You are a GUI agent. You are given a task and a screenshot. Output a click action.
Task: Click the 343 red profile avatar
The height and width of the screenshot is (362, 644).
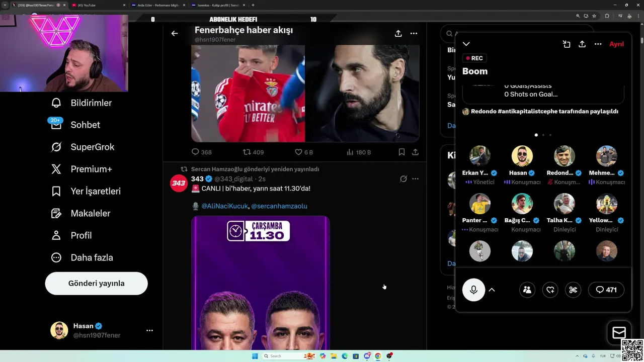179,184
